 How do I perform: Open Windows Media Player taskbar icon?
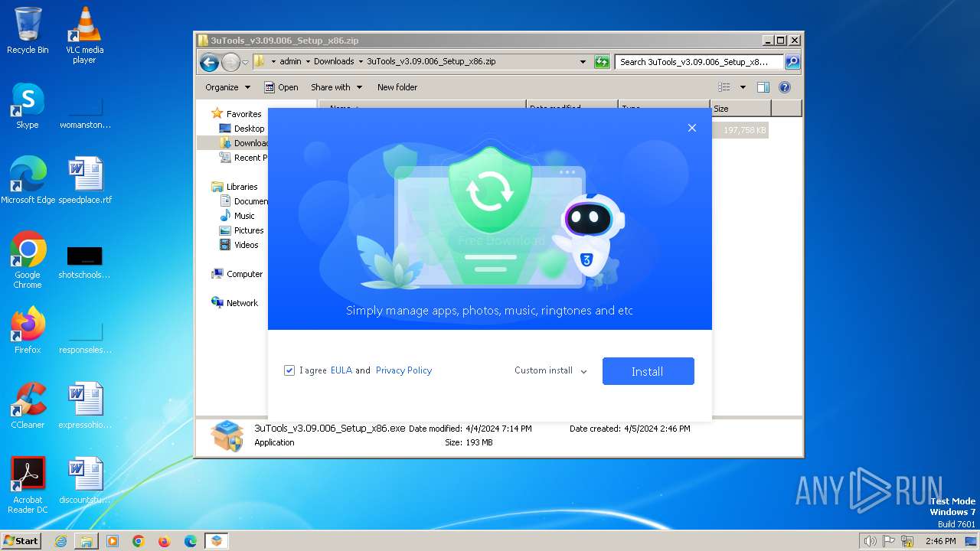(113, 541)
